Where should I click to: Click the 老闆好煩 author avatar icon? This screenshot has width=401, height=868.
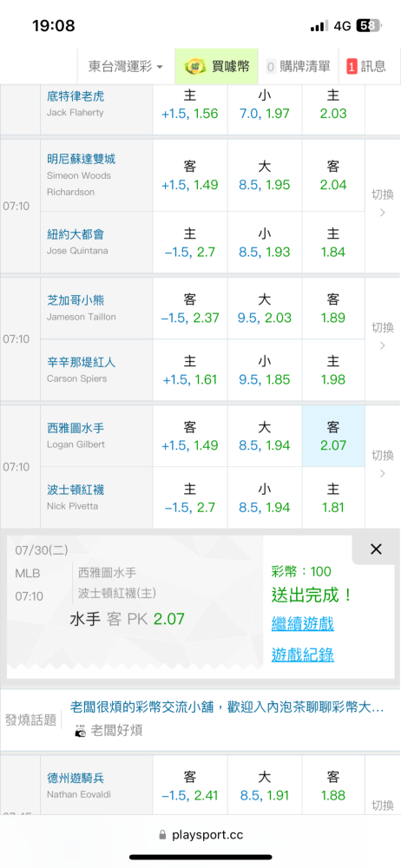click(x=81, y=730)
